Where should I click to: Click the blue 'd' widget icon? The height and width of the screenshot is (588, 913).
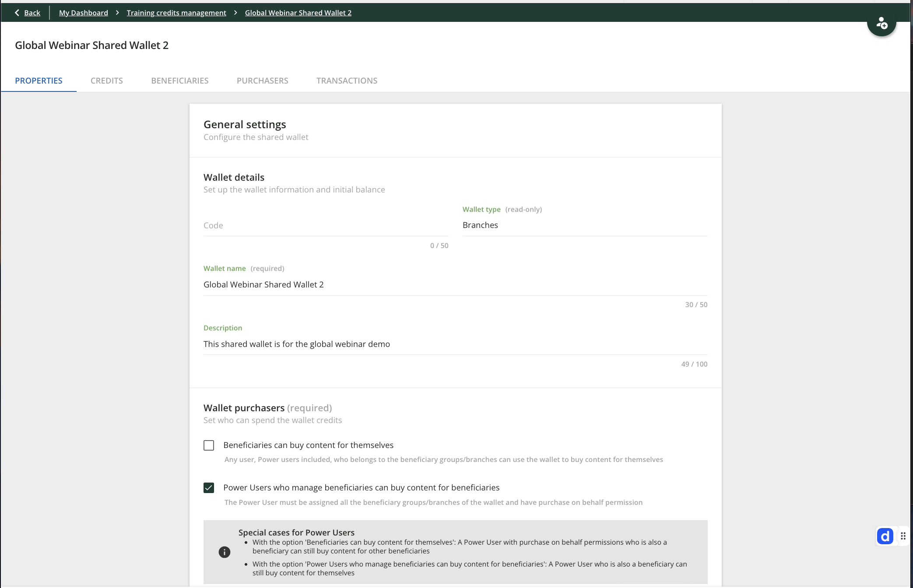pos(885,536)
